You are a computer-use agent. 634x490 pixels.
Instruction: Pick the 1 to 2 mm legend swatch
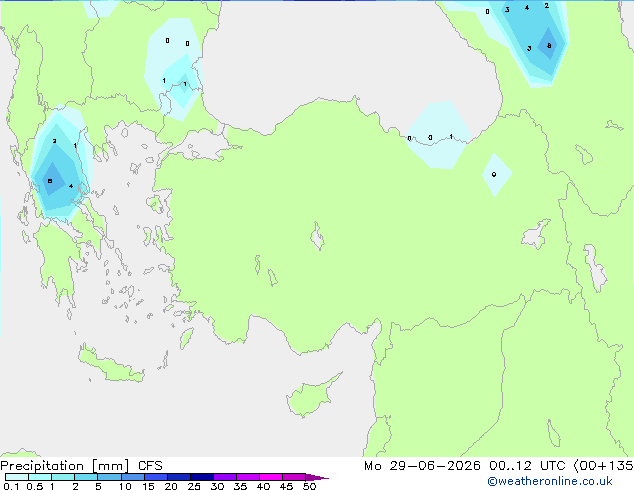63,477
